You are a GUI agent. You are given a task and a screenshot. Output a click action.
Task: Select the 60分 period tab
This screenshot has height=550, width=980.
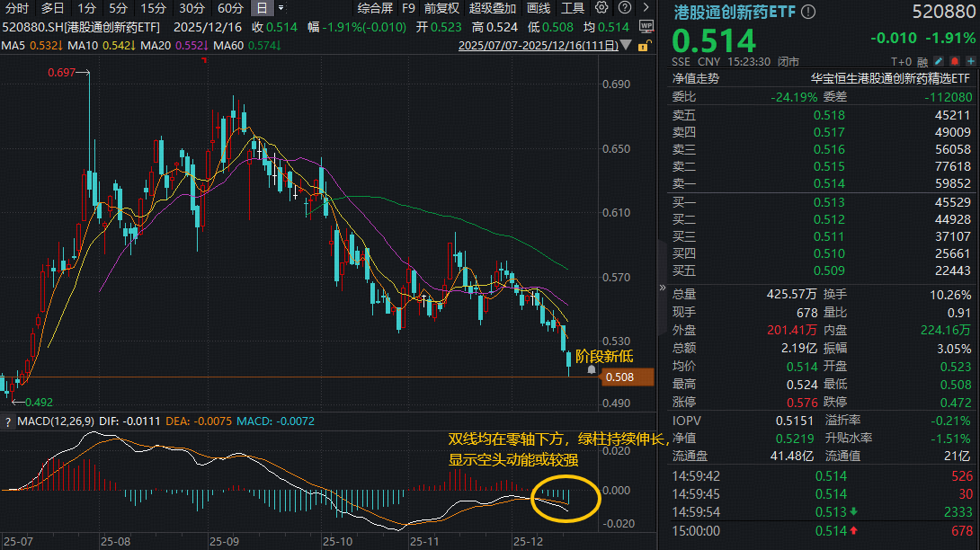pos(230,8)
